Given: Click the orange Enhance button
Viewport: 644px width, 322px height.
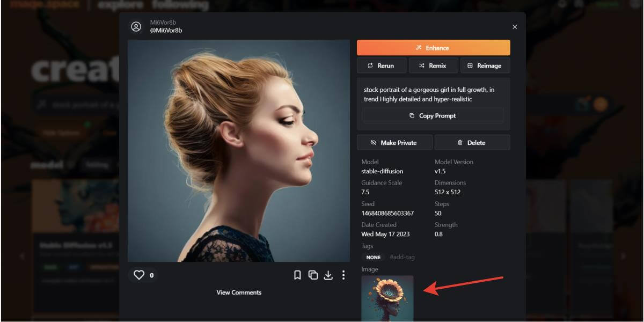Looking at the screenshot, I should [433, 48].
